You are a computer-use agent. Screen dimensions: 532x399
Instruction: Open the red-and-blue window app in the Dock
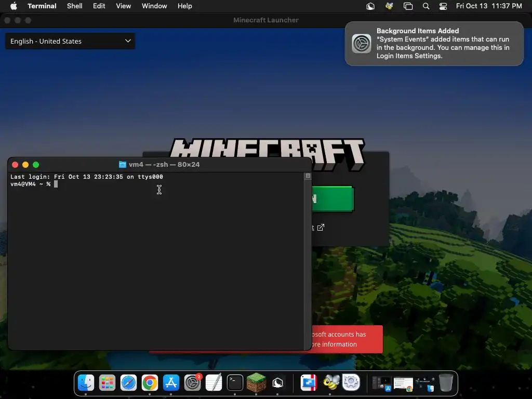coord(309,383)
